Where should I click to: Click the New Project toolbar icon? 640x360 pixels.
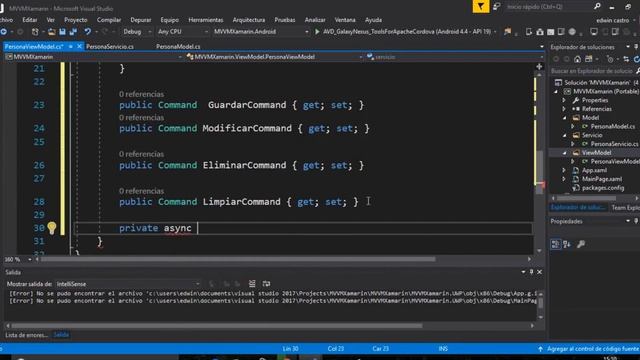(35, 31)
